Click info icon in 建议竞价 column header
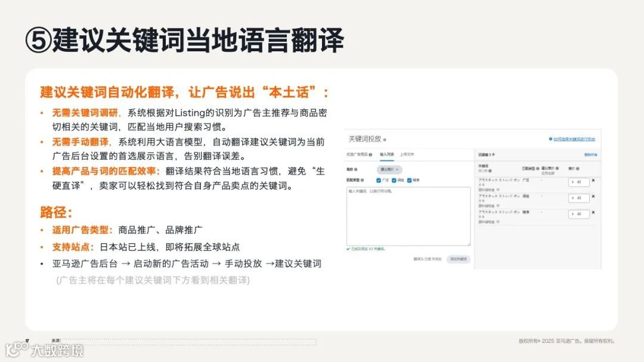This screenshot has height=362, width=644. click(x=557, y=168)
